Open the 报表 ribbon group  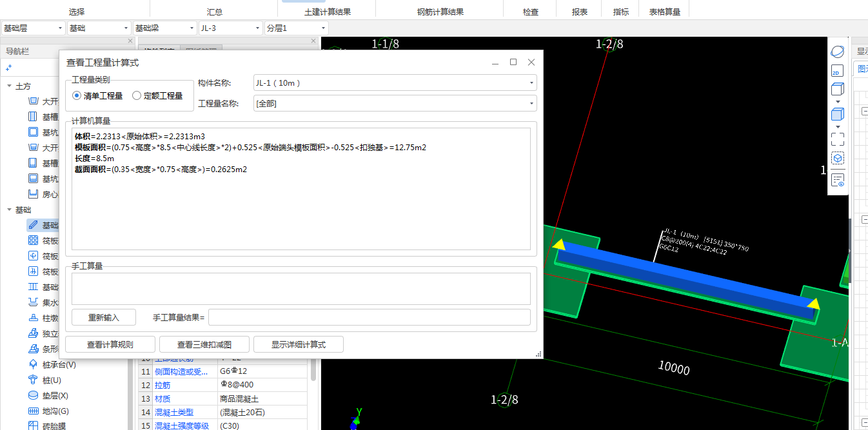(580, 12)
